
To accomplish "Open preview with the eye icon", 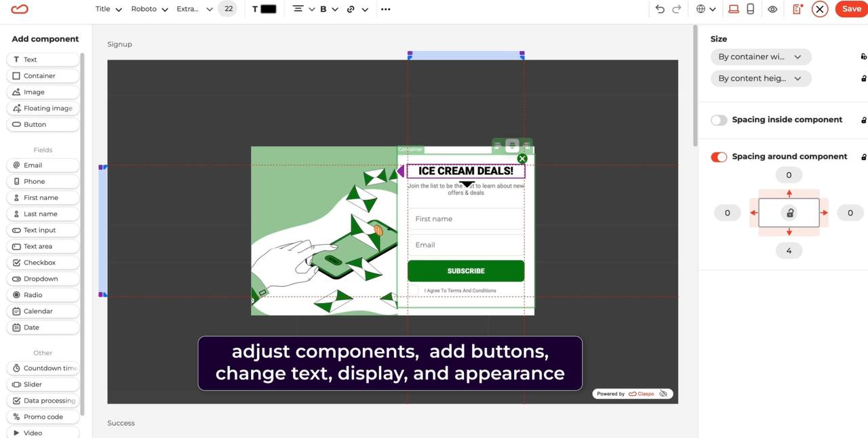I will point(772,7).
